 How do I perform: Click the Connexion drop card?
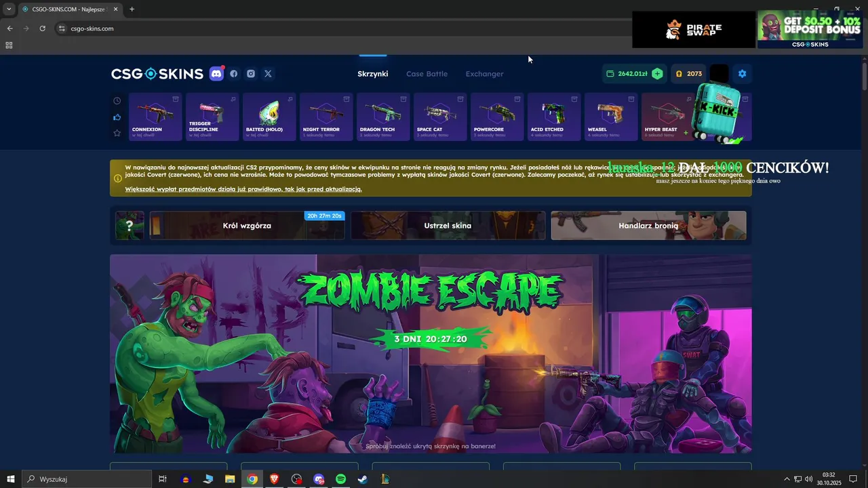[x=155, y=117]
